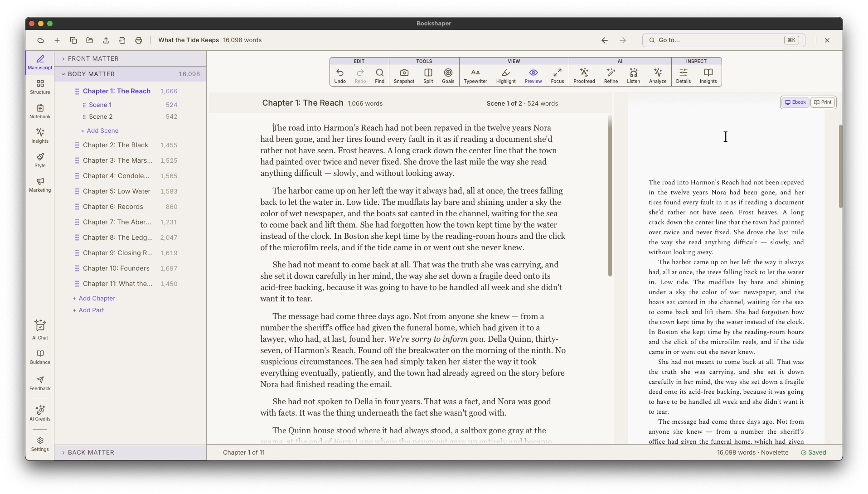Open the Goals tool

(448, 76)
